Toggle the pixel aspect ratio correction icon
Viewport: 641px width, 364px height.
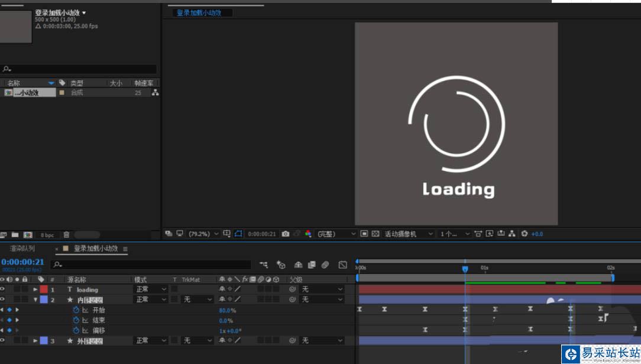(478, 233)
